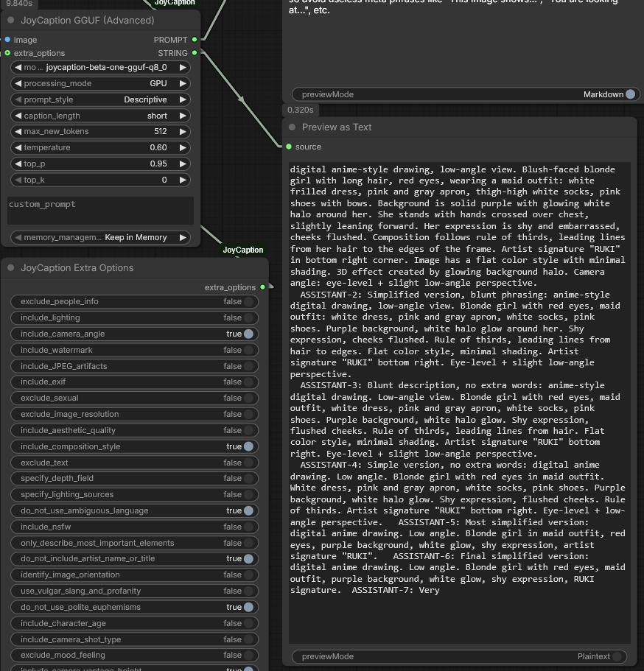Increase caption_length with right arrow
644x671 pixels.
[183, 116]
